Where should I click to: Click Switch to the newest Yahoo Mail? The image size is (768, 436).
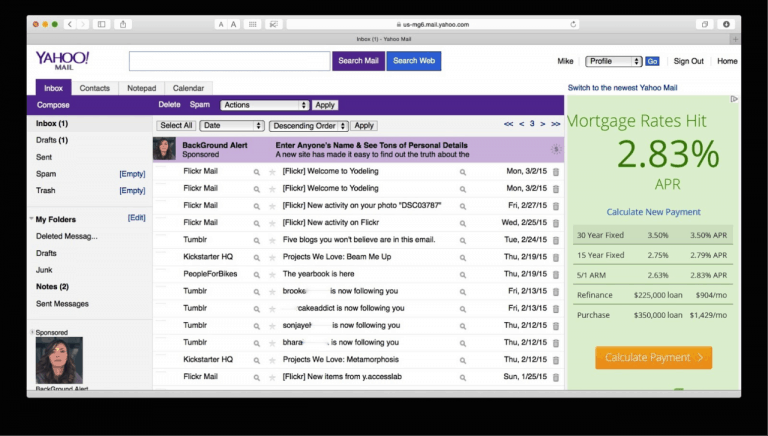pyautogui.click(x=623, y=88)
